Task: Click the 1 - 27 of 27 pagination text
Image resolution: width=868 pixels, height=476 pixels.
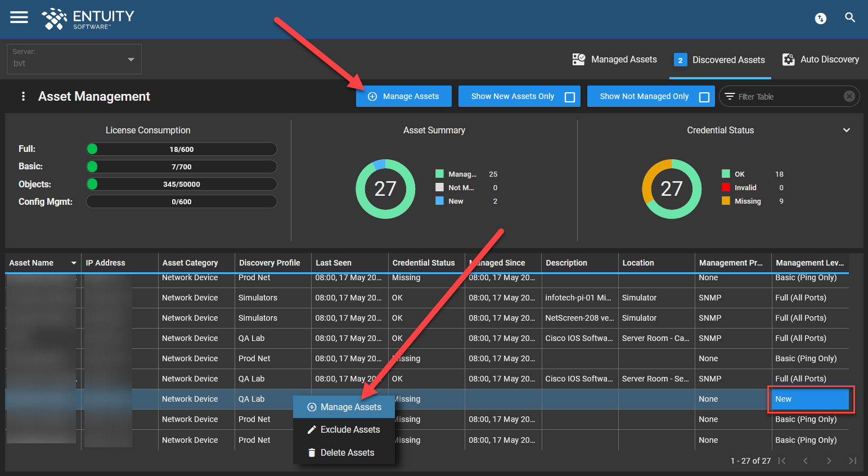Action: 750,461
